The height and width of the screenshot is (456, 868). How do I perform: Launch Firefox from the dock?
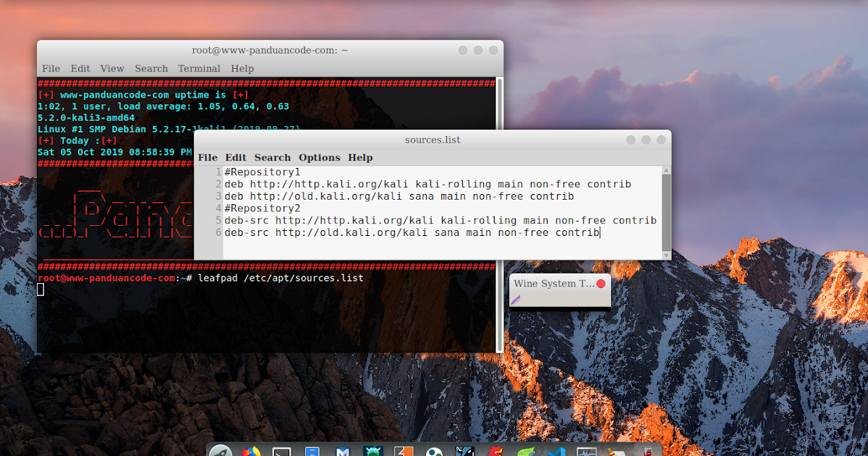[251, 452]
